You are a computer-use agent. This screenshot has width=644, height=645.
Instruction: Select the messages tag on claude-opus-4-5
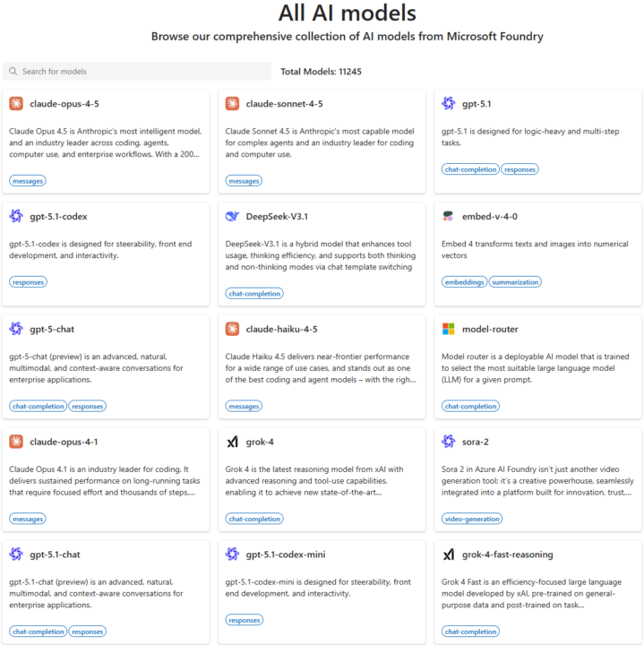coord(28,181)
